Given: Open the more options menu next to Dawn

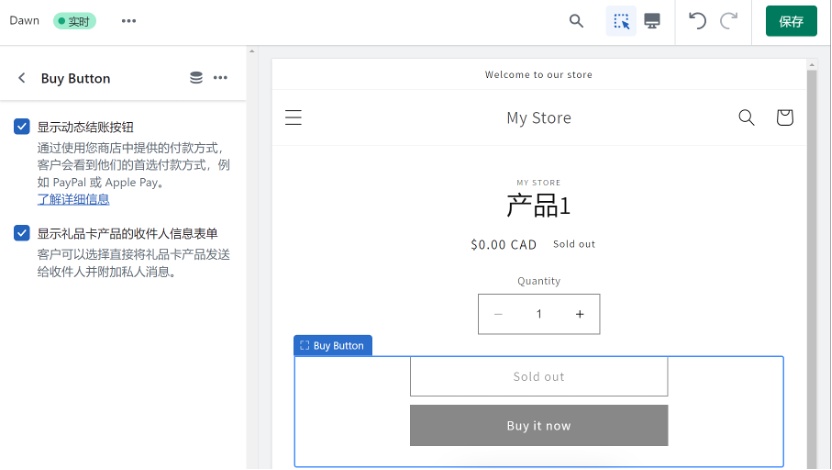Looking at the screenshot, I should [x=129, y=21].
